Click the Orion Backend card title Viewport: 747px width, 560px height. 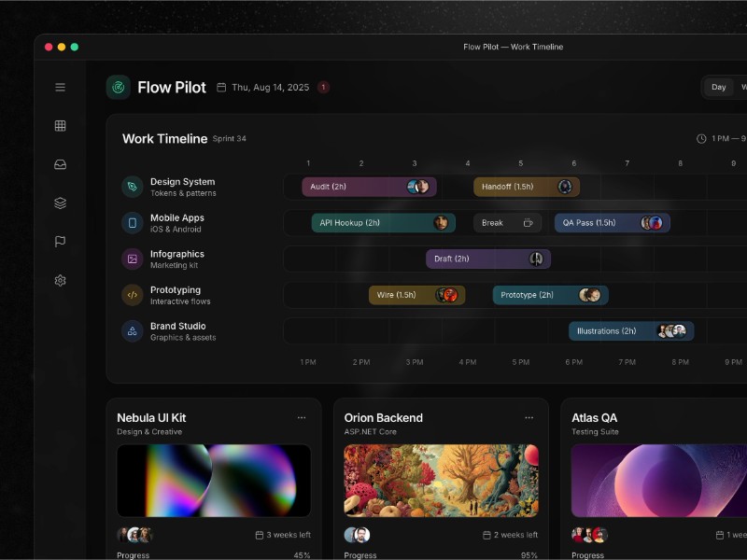[384, 417]
